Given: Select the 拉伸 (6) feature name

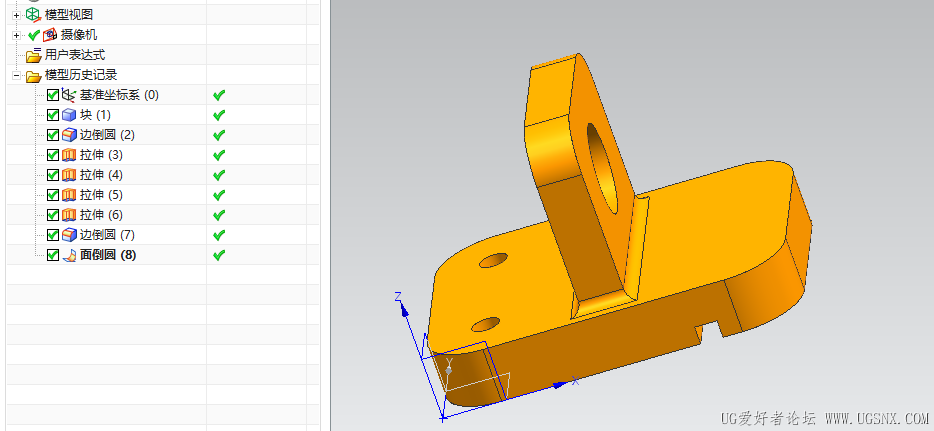Looking at the screenshot, I should 101,215.
